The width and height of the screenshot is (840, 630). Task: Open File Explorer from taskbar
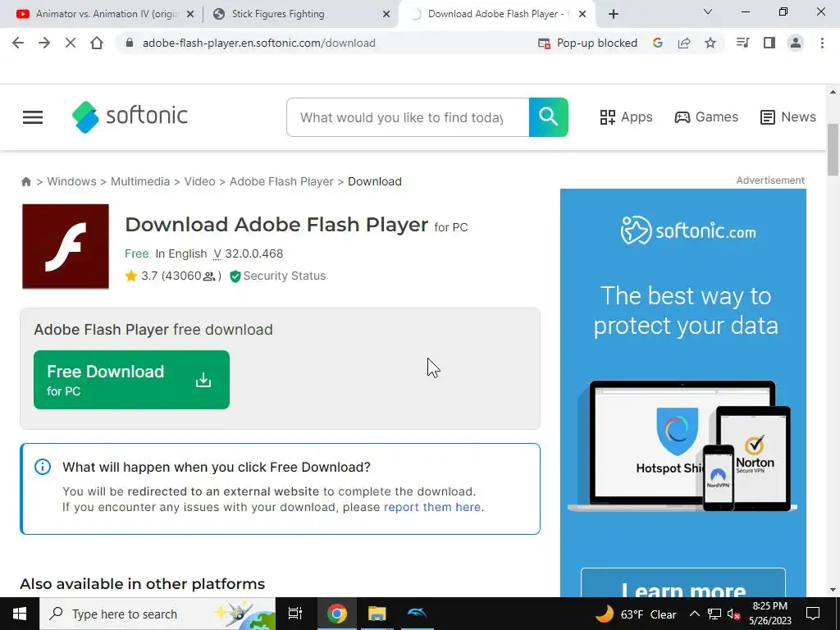coord(377,614)
